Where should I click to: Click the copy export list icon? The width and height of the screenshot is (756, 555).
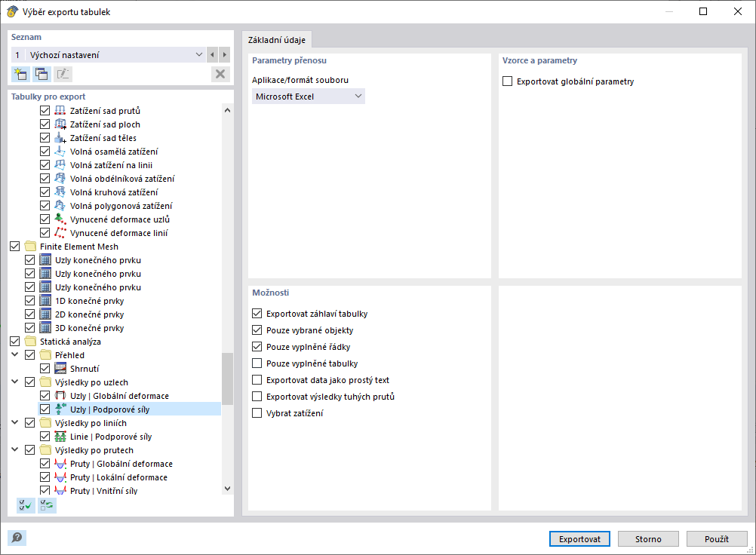click(41, 74)
